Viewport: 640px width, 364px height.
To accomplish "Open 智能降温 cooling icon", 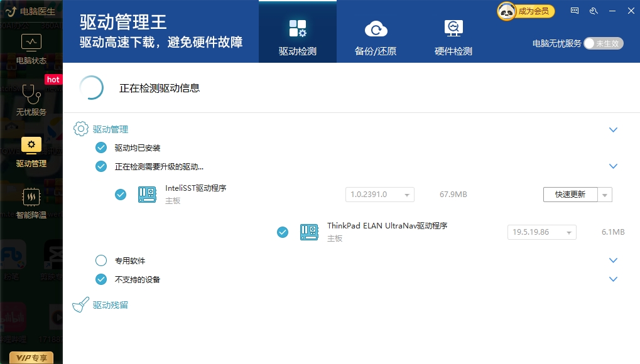I will 31,197.
